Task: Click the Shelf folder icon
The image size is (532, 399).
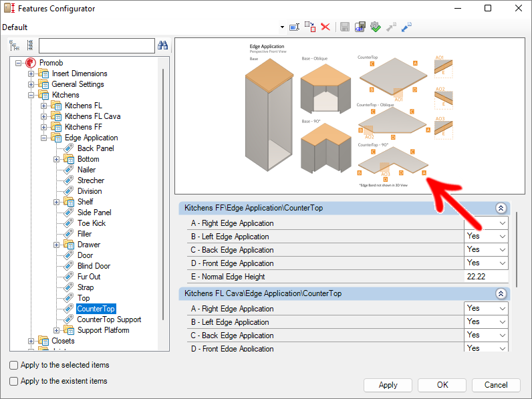Action: (69, 202)
